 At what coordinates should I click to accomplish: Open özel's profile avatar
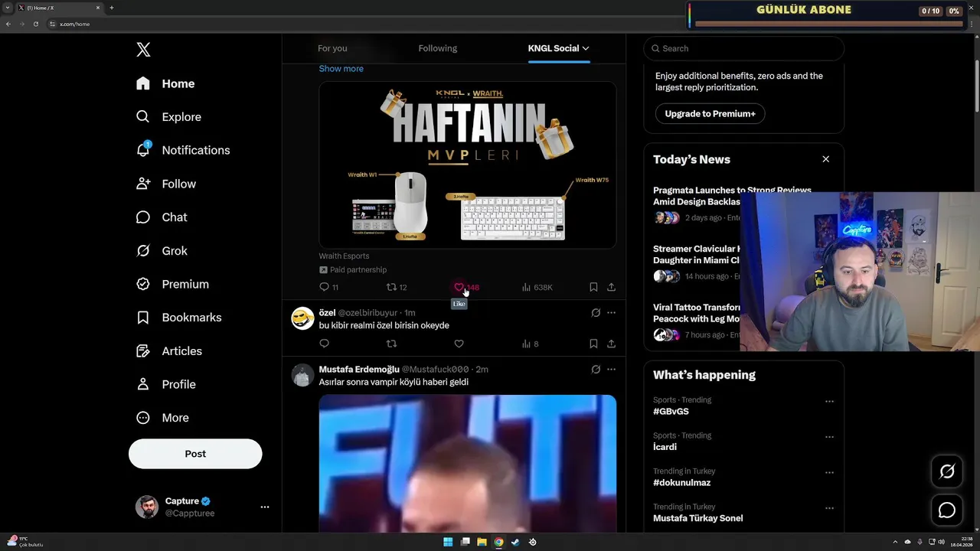(x=302, y=318)
